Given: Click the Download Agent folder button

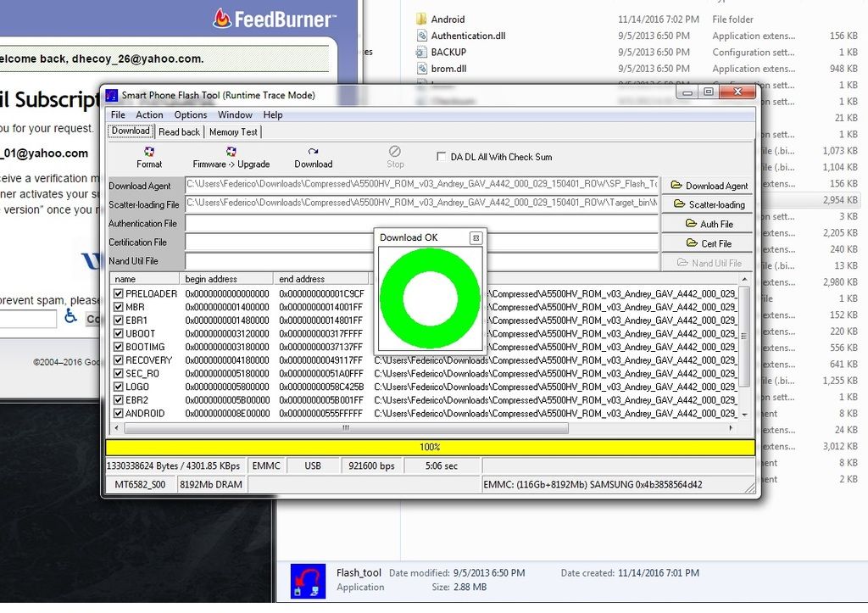Looking at the screenshot, I should [709, 186].
